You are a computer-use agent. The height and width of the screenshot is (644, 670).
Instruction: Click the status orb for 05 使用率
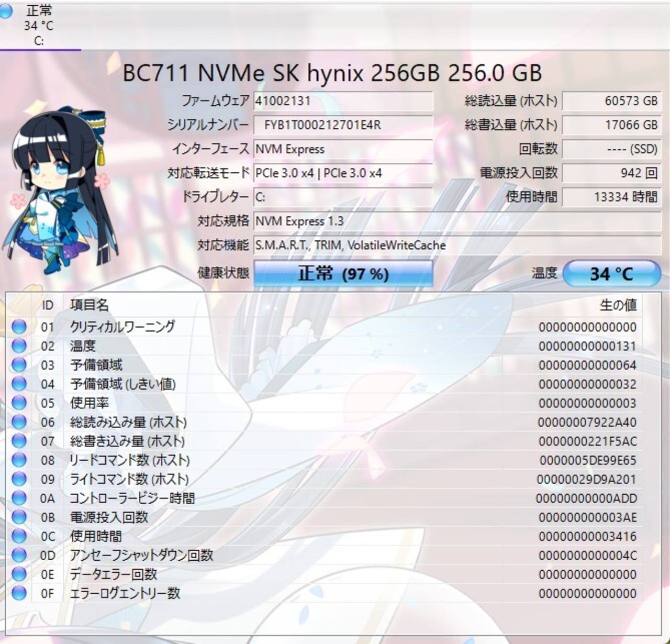[x=19, y=403]
